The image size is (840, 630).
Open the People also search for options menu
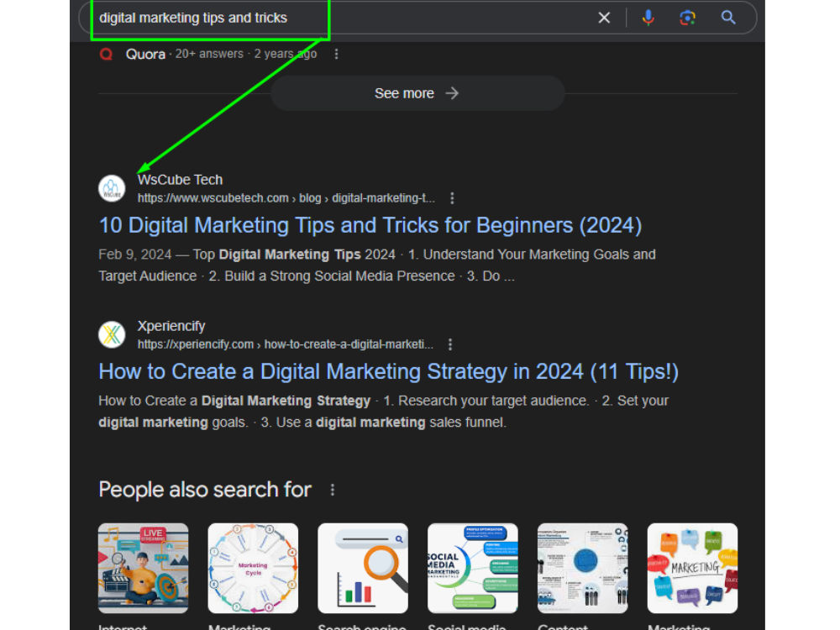(x=332, y=490)
